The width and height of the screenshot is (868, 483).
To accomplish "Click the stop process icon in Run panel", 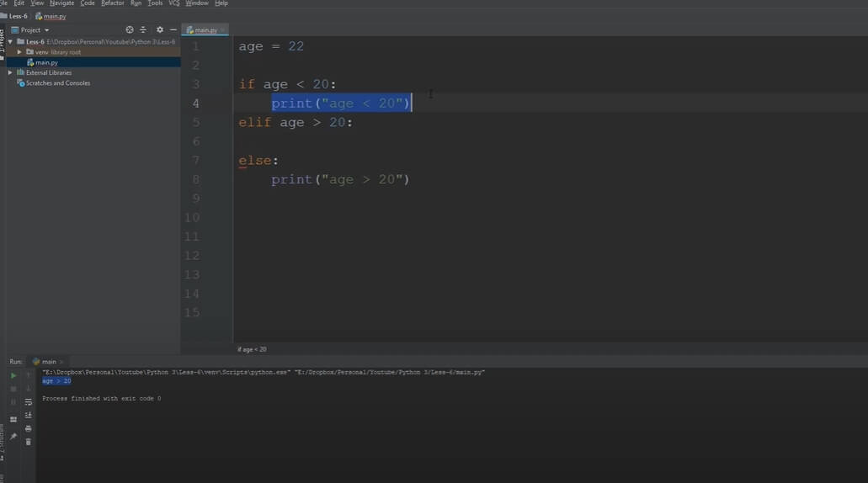I will pyautogui.click(x=13, y=389).
